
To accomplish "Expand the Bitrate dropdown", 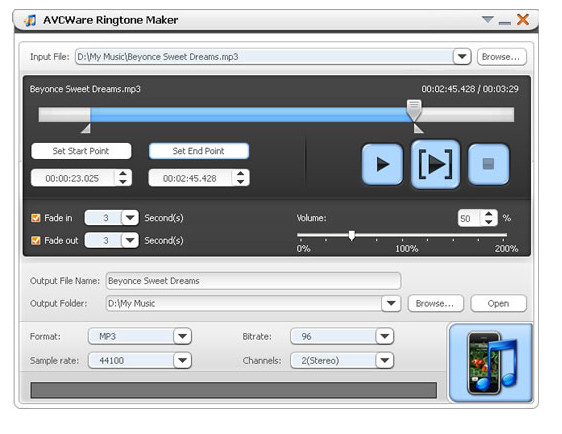I will pyautogui.click(x=385, y=336).
